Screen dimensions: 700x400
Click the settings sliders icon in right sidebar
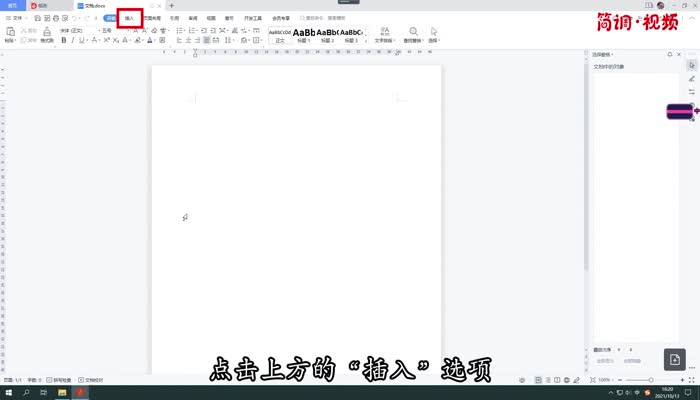coord(691,92)
